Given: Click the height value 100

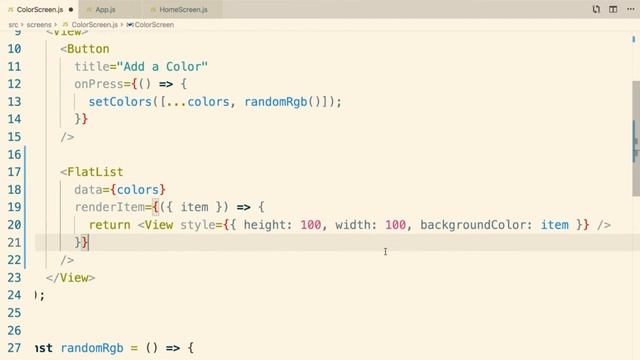Looking at the screenshot, I should click(x=311, y=225).
